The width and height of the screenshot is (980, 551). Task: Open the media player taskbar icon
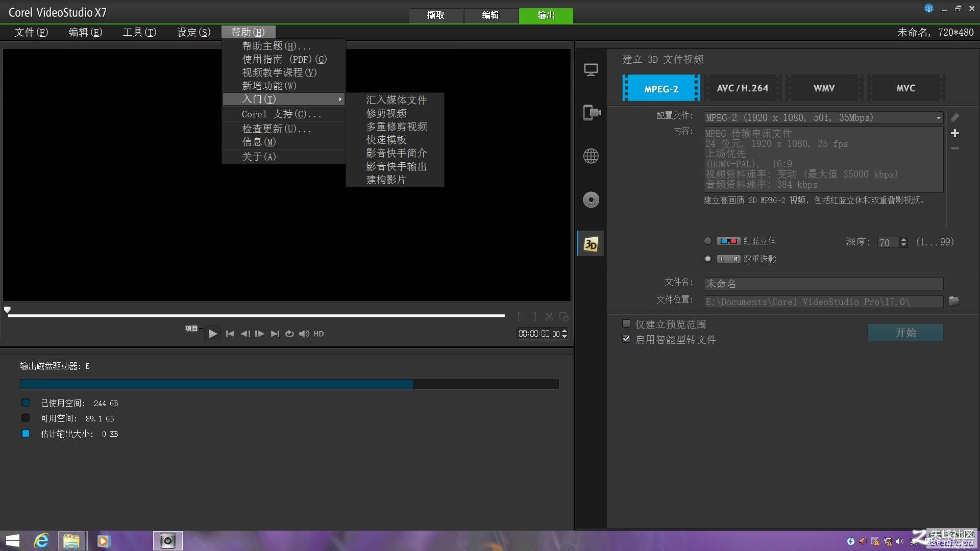pyautogui.click(x=104, y=541)
